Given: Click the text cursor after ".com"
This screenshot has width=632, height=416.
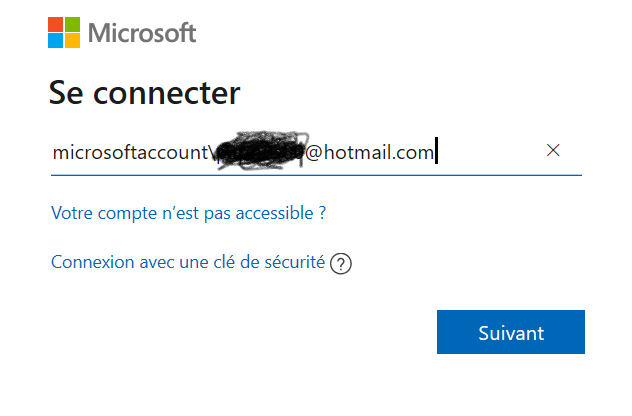Looking at the screenshot, I should tap(437, 150).
